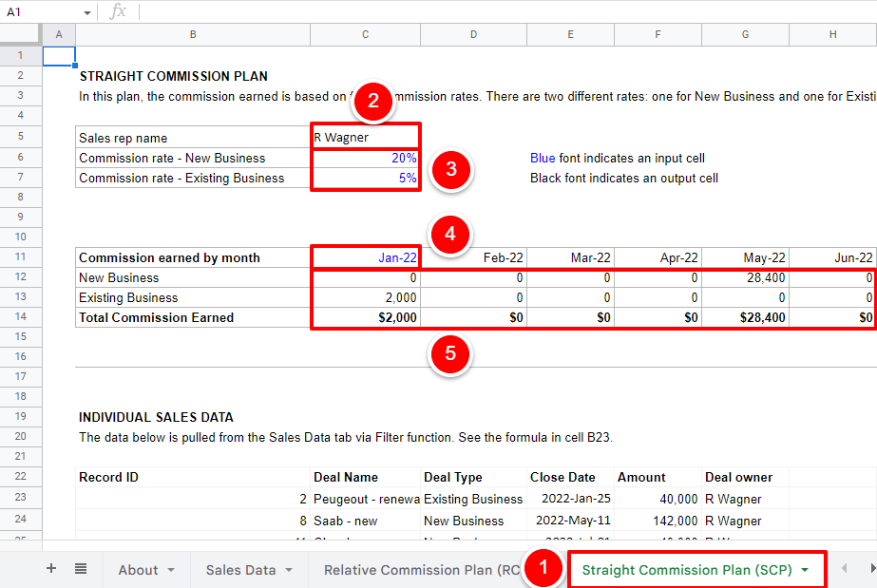
Task: Switch to the About sheet tab
Action: (138, 570)
